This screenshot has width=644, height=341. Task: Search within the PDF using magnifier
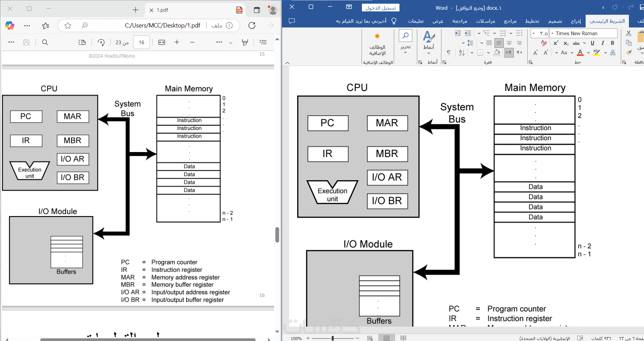pyautogui.click(x=45, y=42)
